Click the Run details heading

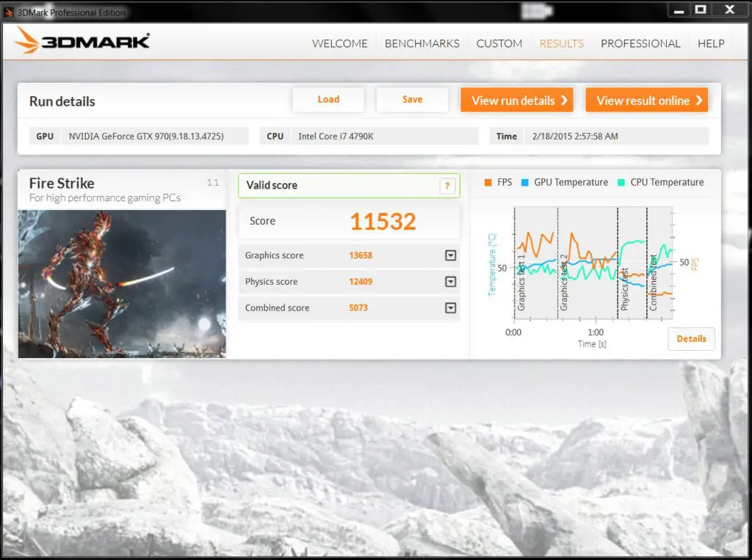pyautogui.click(x=62, y=101)
